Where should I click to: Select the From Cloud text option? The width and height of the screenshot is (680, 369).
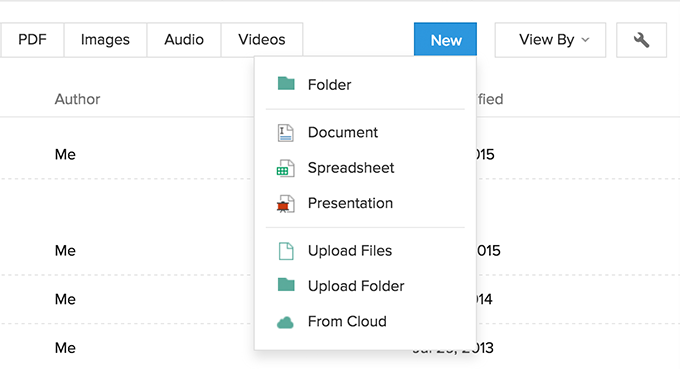pos(347,321)
